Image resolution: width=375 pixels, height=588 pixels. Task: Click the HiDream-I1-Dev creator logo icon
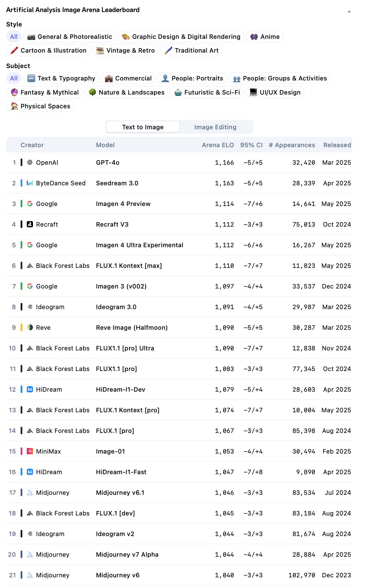tap(30, 389)
